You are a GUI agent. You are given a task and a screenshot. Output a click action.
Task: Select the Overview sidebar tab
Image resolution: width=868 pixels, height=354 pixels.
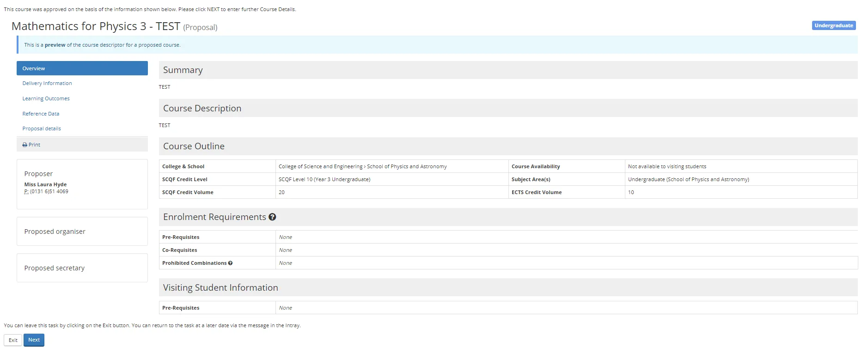[82, 68]
